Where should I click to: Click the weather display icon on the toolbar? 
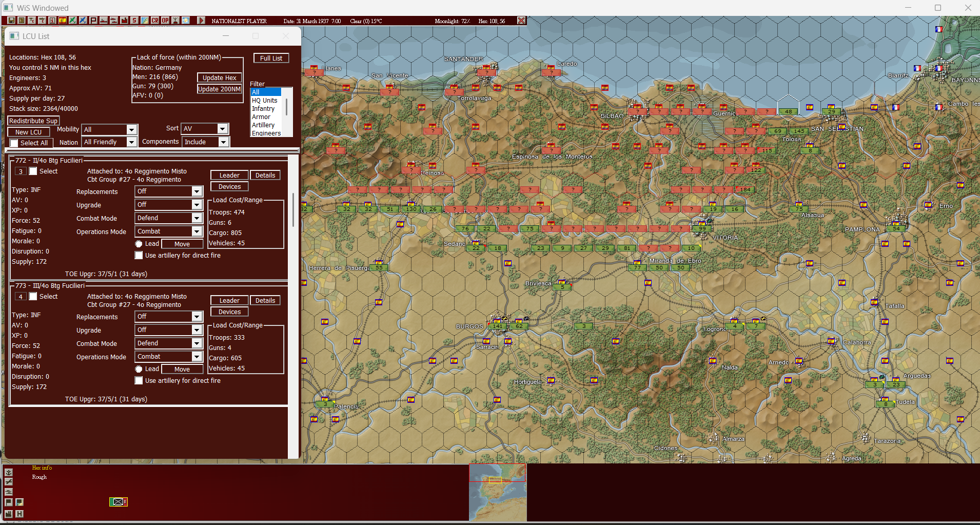tap(186, 21)
